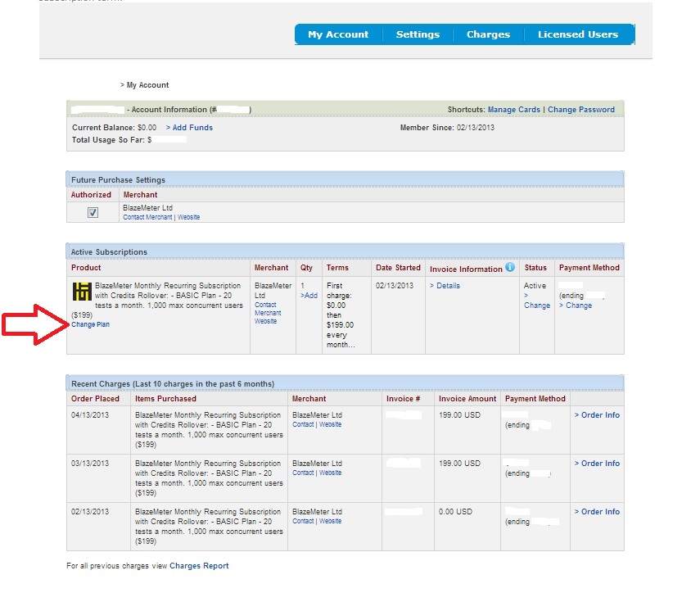This screenshot has width=700, height=602.
Task: Open the Charges Report link
Action: pyautogui.click(x=199, y=565)
